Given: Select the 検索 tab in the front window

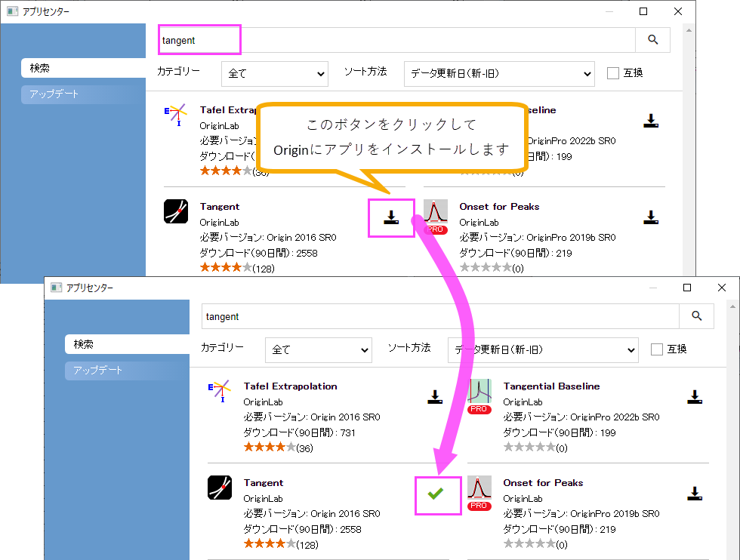Looking at the screenshot, I should [x=127, y=344].
